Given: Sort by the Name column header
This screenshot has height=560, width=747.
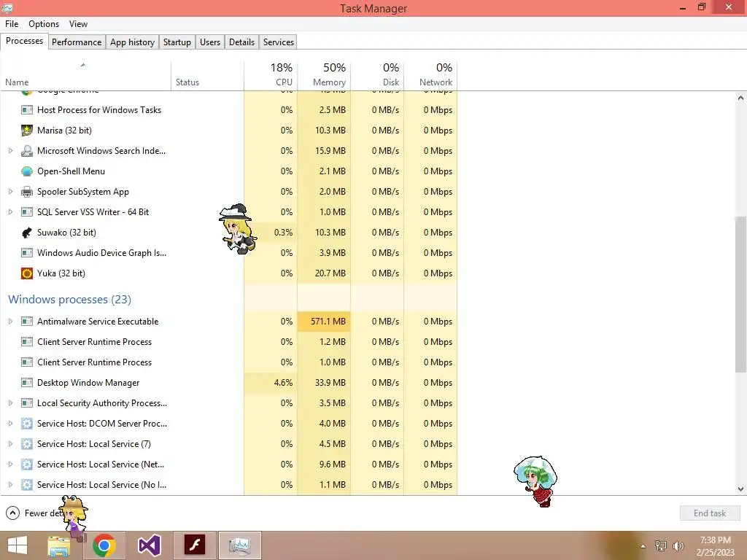Looking at the screenshot, I should [86, 75].
